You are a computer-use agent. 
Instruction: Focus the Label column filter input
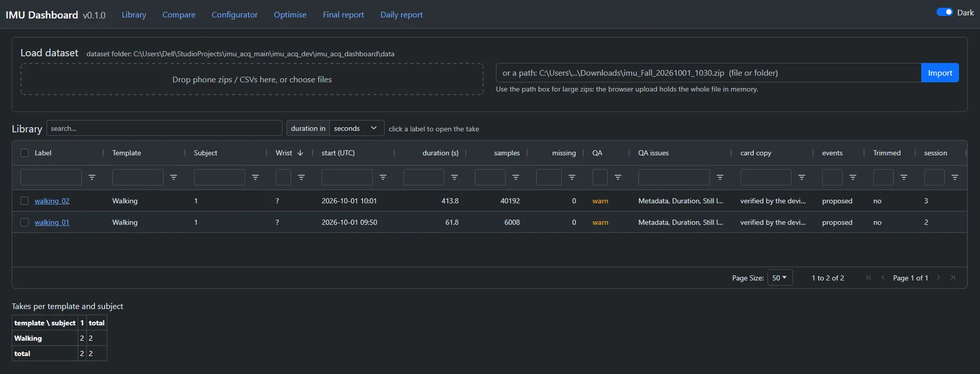point(51,177)
